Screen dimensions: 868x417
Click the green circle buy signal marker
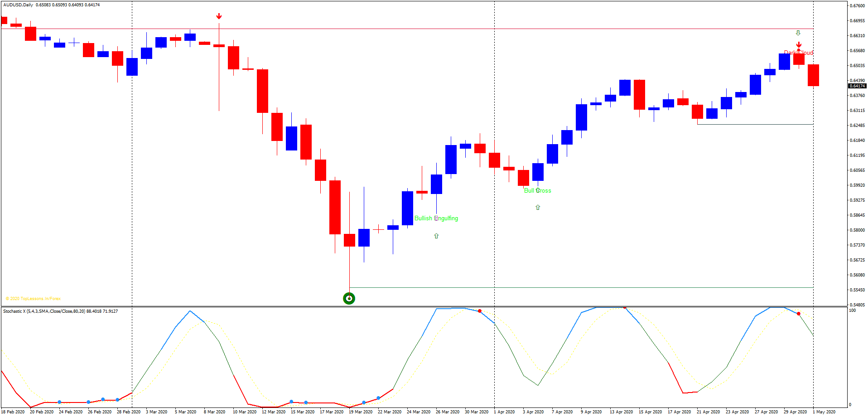[349, 298]
